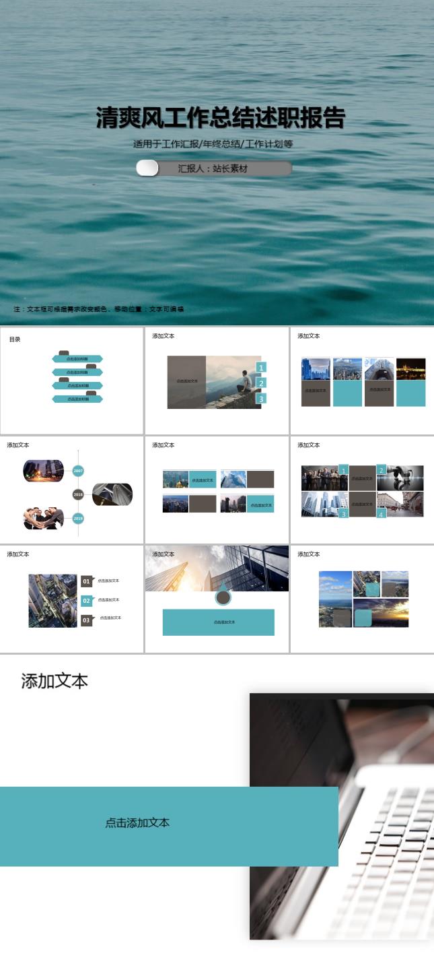
Task: Select the 注：文本框可根据需求改变颜色 note line
Action: click(99, 309)
